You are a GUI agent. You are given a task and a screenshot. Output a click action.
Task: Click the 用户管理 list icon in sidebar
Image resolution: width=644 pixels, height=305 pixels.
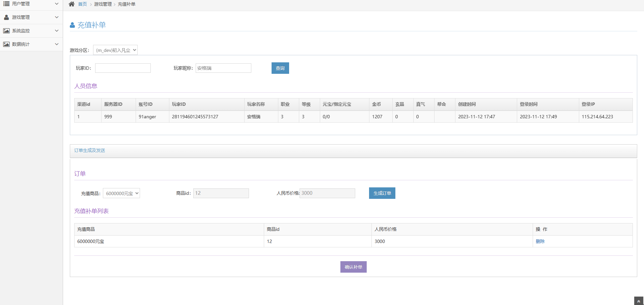pos(6,4)
